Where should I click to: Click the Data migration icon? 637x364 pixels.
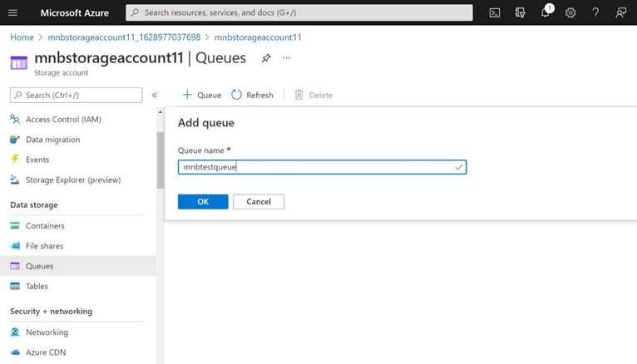pyautogui.click(x=15, y=140)
